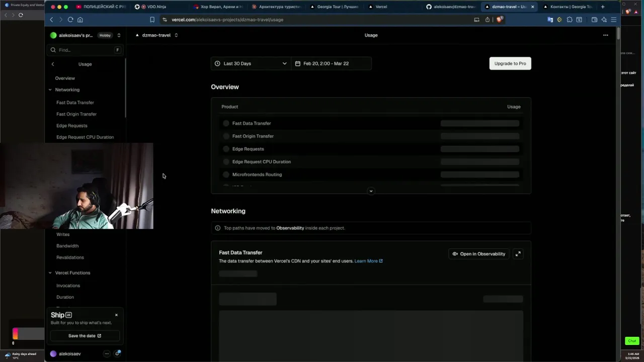Open the Feb 20 - Mar 22 date picker
This screenshot has width=644, height=362.
331,63
